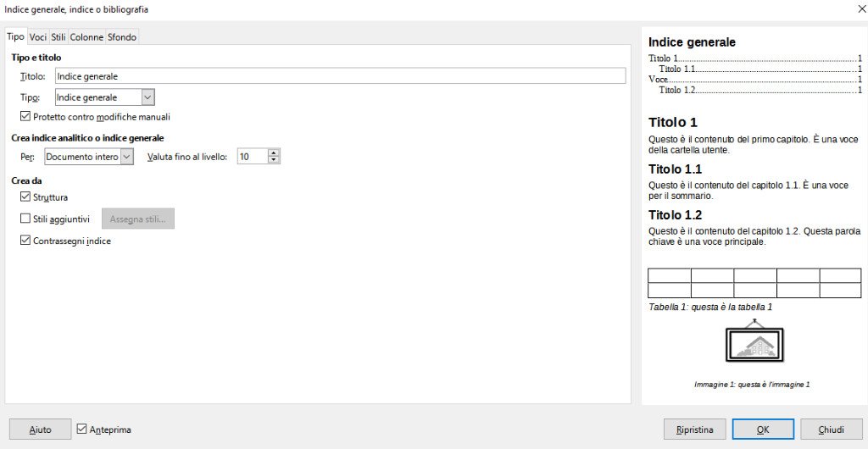
Task: Close the dialog with the X button
Action: [861, 8]
